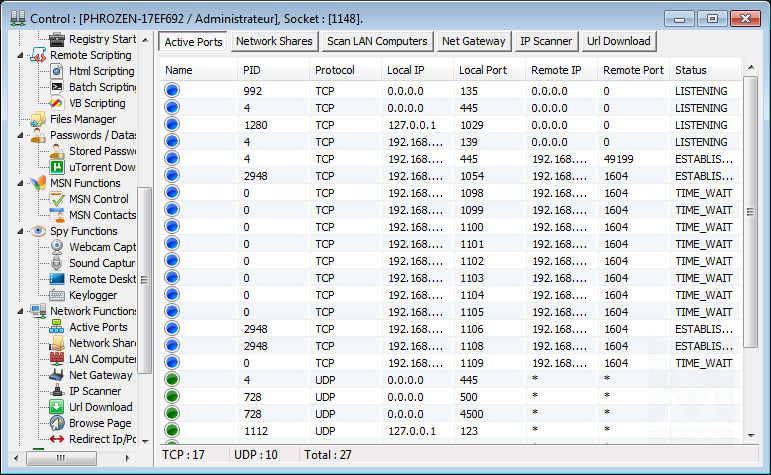Screen dimensions: 771x475
Task: Launch Remote Desktop from the sidebar
Action: pyautogui.click(x=101, y=279)
